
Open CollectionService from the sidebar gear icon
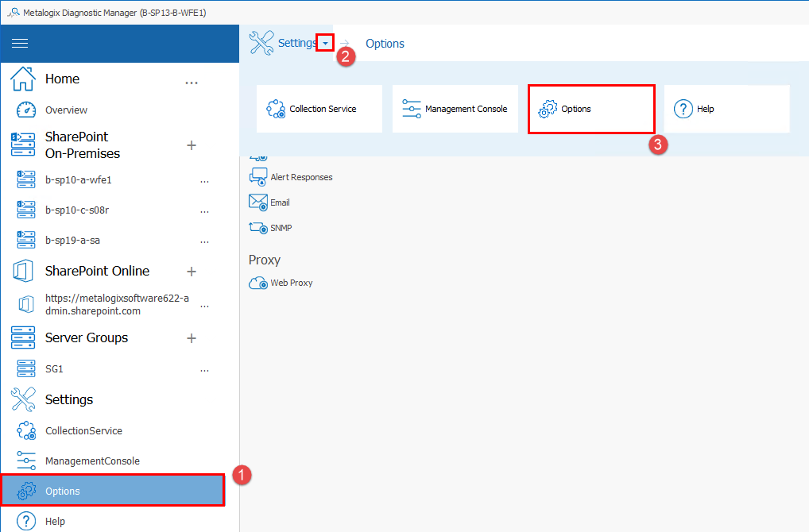[26, 430]
